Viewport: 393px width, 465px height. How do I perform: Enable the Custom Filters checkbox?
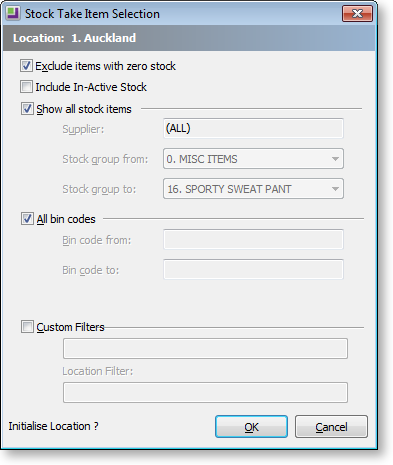pos(27,327)
